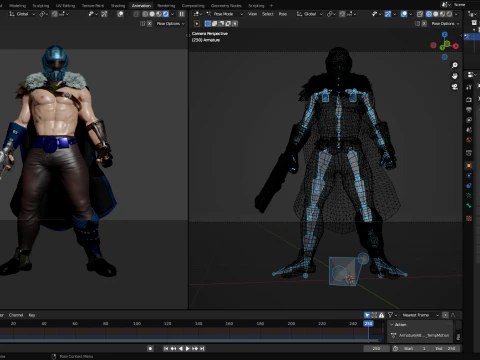Play animation in reverse
This screenshot has height=360, width=480.
point(181,348)
